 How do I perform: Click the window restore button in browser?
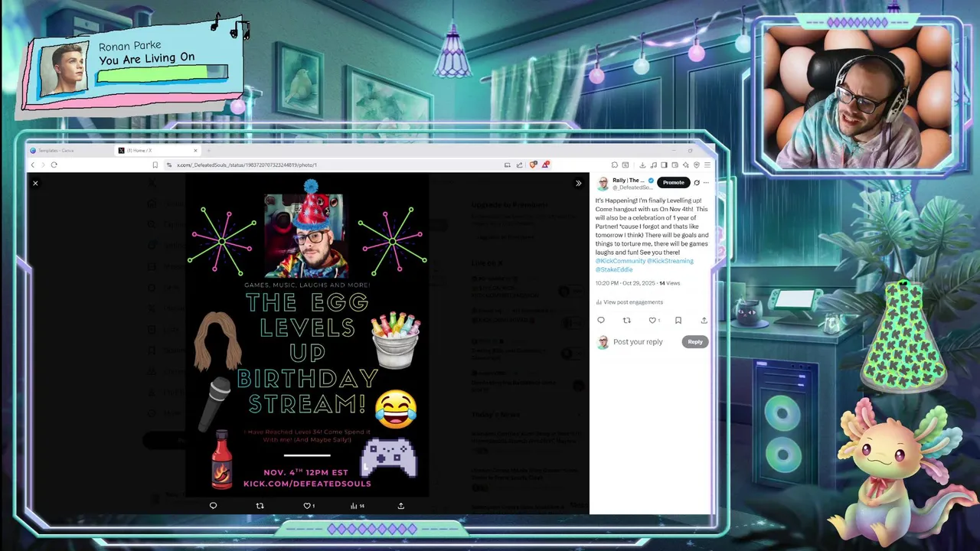[690, 151]
